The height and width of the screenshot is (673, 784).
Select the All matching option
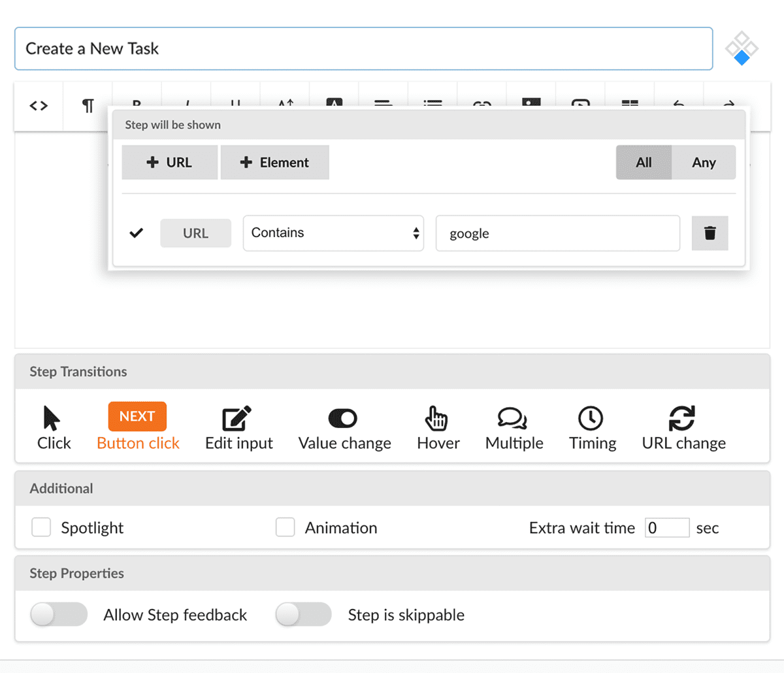(644, 163)
